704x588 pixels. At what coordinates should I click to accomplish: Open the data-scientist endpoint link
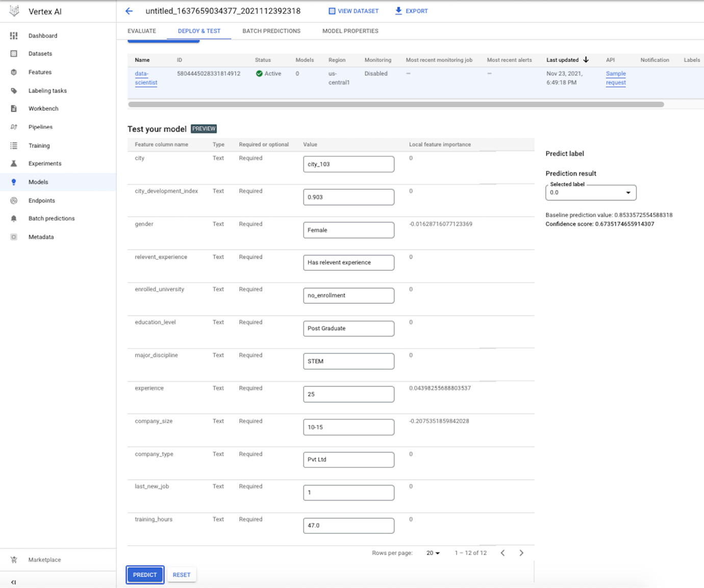point(146,78)
